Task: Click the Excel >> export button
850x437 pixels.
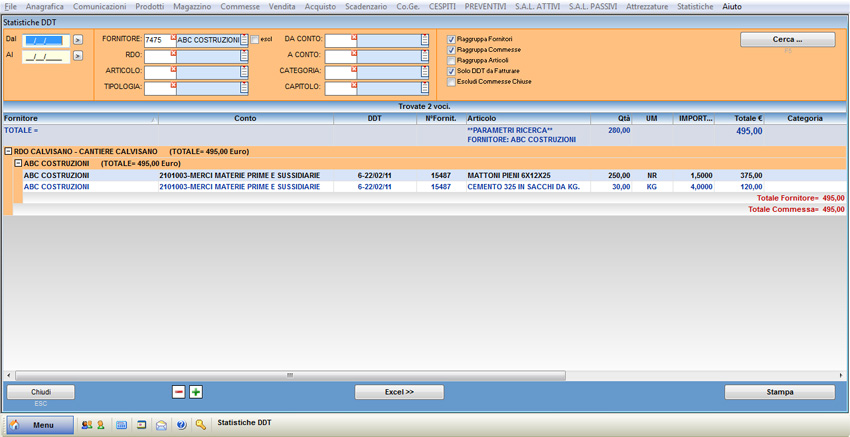Action: pos(399,392)
